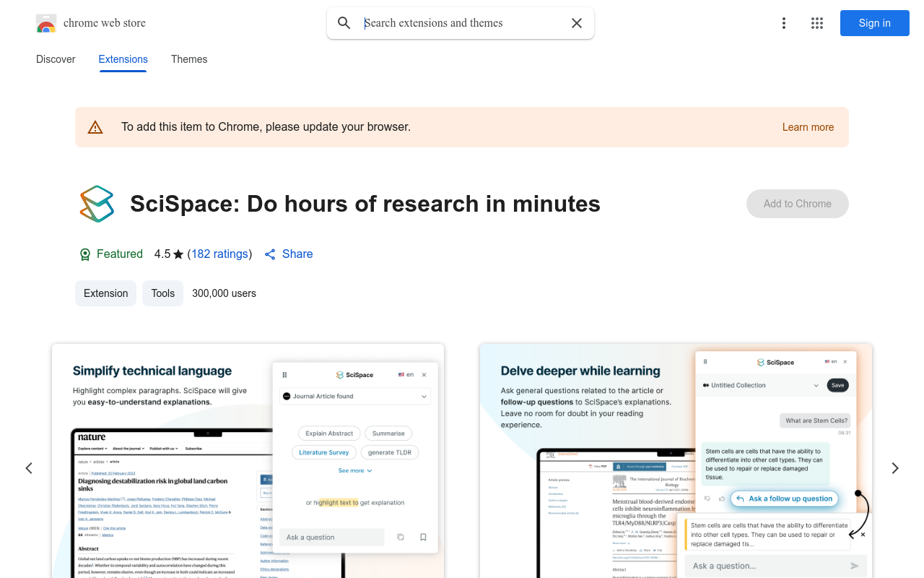Open the Google apps grid
The height and width of the screenshot is (578, 924).
(817, 23)
